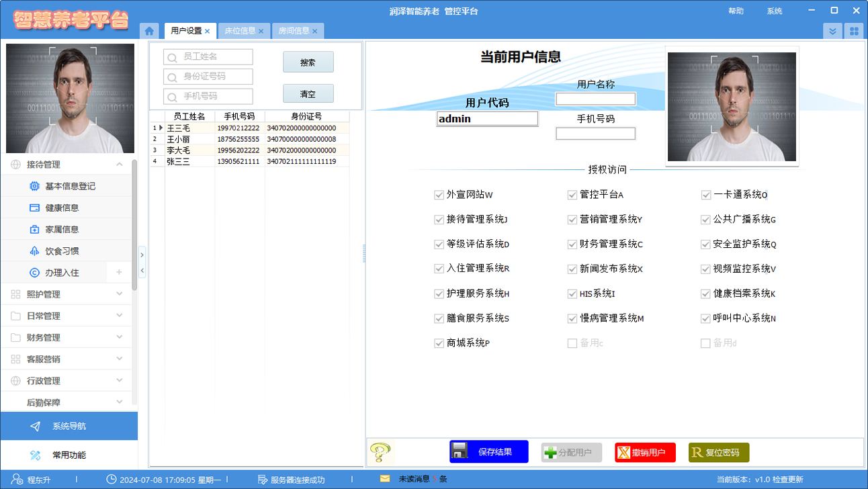Open the 帮助 menu
The width and height of the screenshot is (868, 489).
(x=736, y=11)
